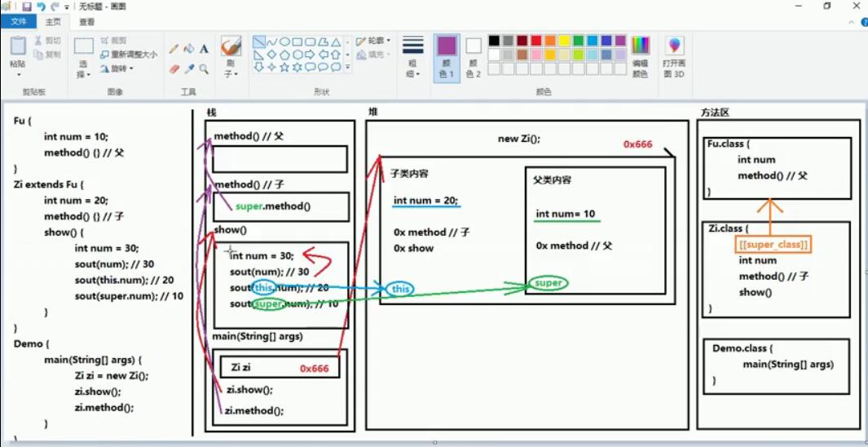Click the Redo arrow in title bar
This screenshot has height=447, width=868.
55,7
